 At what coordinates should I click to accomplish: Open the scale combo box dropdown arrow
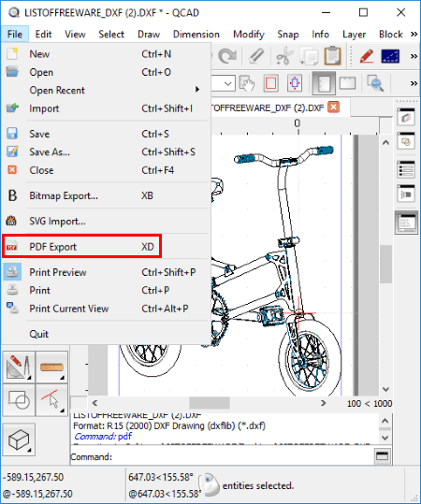[x=228, y=84]
